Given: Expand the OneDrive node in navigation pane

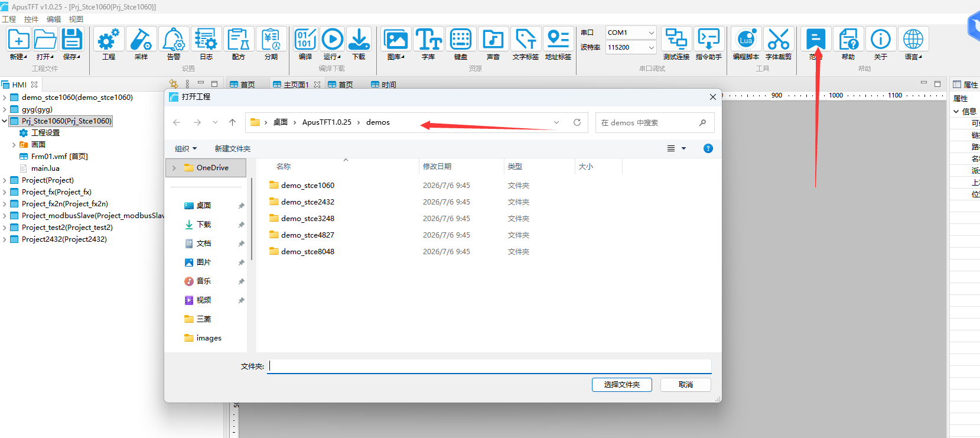Looking at the screenshot, I should (174, 168).
